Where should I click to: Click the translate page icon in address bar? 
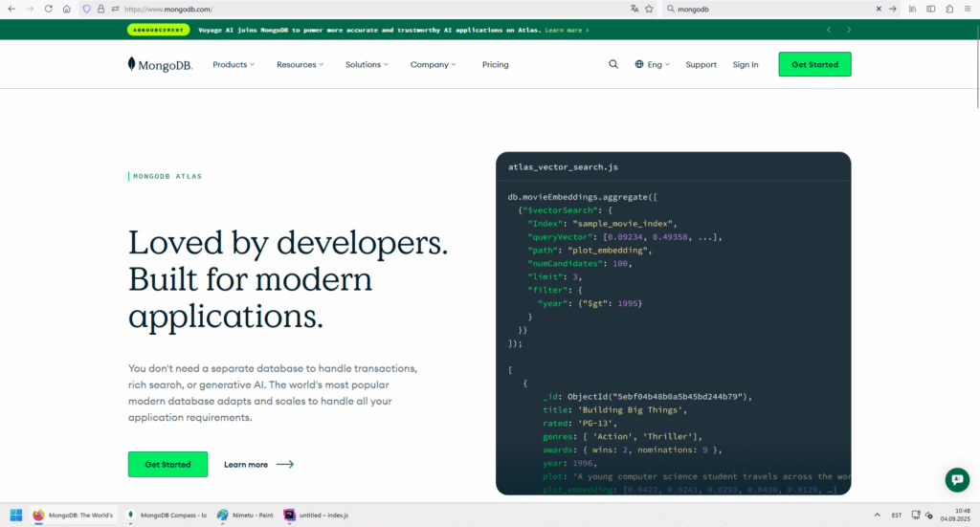pos(634,9)
